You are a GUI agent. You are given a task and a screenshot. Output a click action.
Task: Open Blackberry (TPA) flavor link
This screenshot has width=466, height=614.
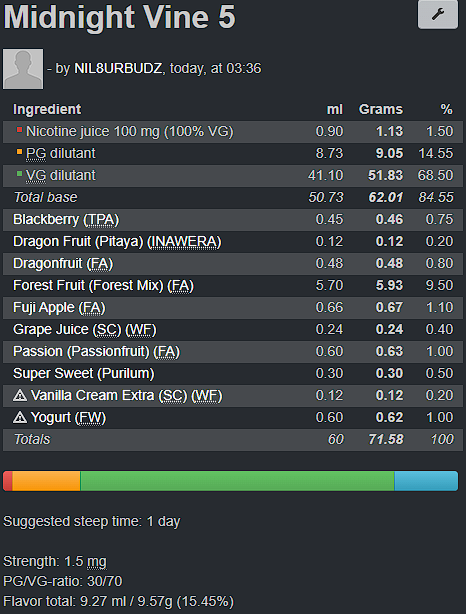point(66,220)
